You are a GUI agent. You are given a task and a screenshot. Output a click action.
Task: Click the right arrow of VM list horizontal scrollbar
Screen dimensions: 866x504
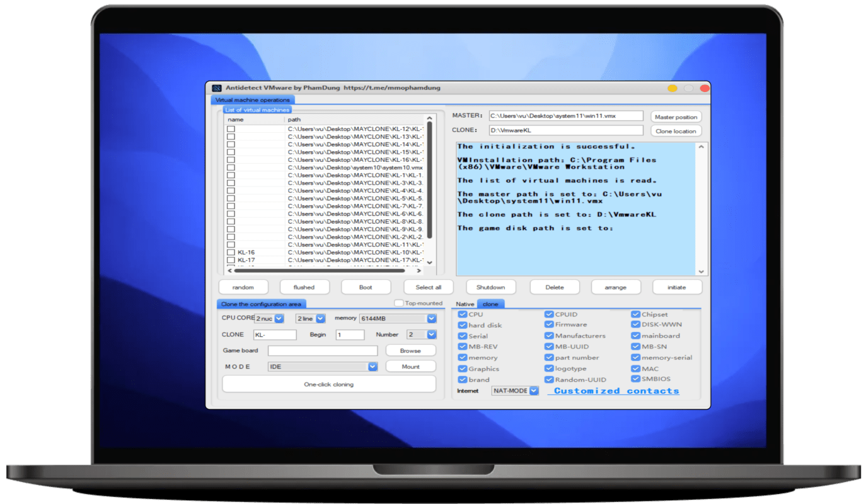[419, 270]
